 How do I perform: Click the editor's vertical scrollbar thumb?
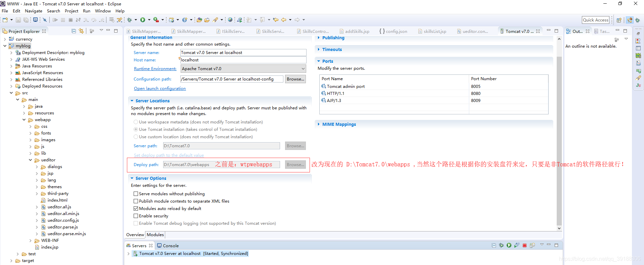[x=559, y=141]
